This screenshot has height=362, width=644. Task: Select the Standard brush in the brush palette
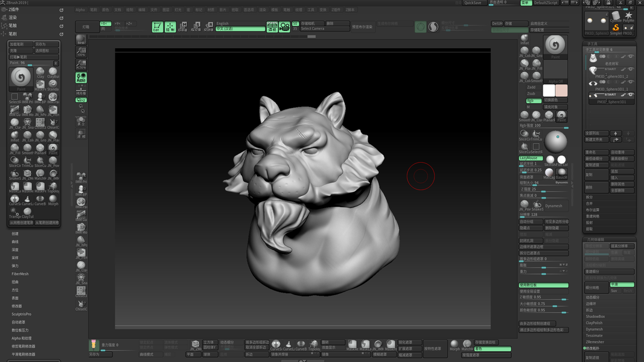[x=53, y=85]
